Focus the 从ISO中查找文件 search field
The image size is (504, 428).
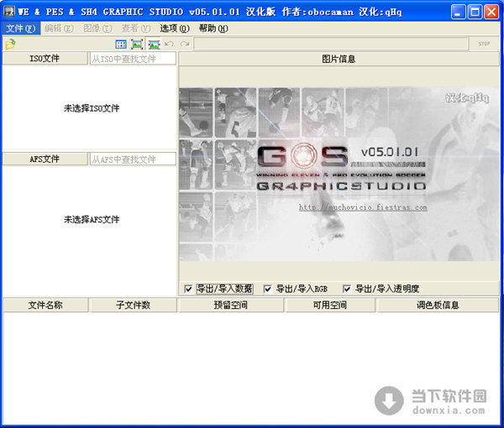tap(133, 59)
